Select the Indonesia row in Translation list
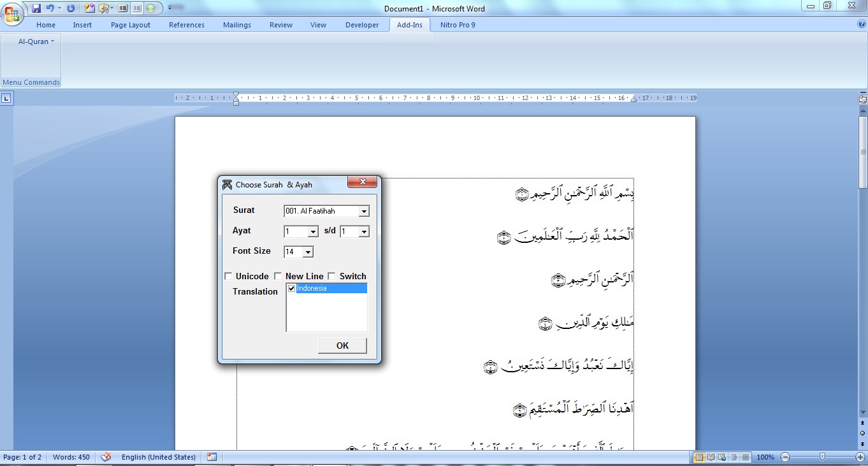The width and height of the screenshot is (868, 466). [327, 288]
